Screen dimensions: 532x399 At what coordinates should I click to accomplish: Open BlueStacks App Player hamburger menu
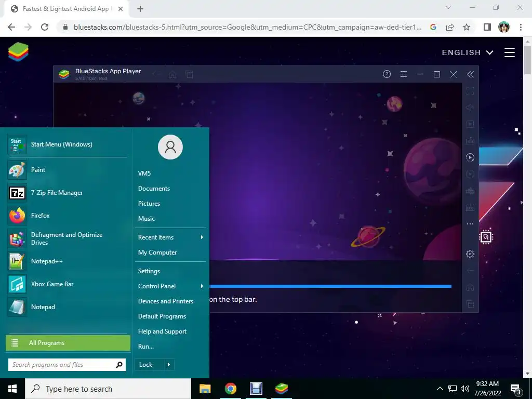403,74
